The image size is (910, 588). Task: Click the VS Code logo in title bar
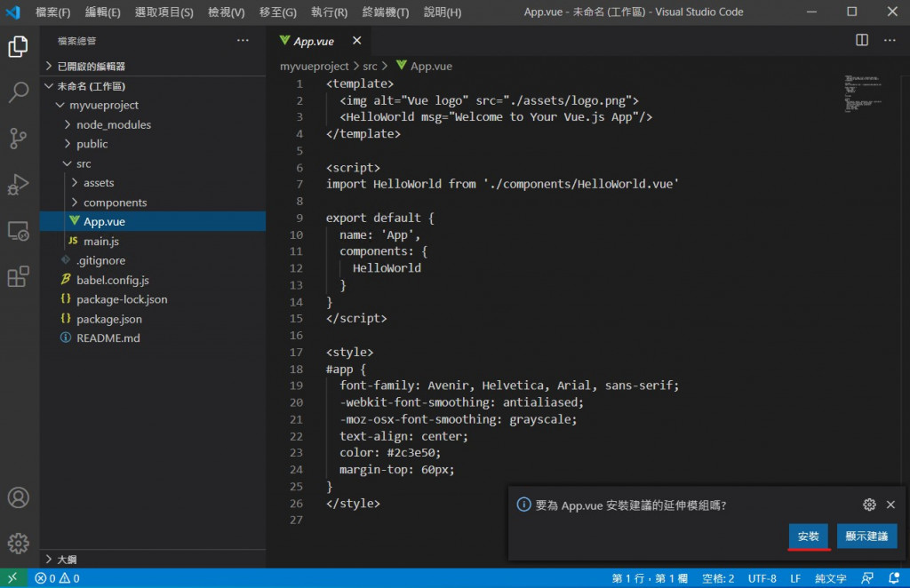click(x=12, y=12)
